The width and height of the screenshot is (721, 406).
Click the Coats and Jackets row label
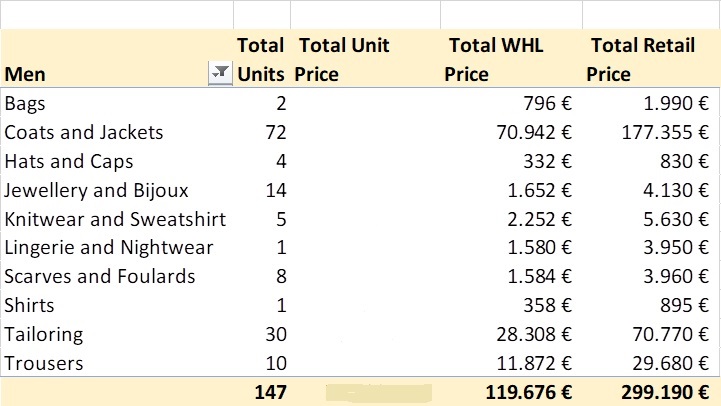coord(84,132)
